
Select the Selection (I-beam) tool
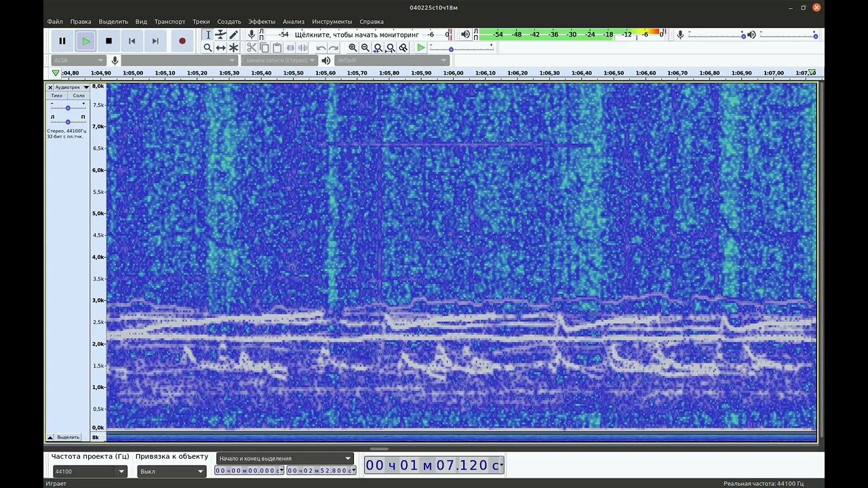point(208,35)
